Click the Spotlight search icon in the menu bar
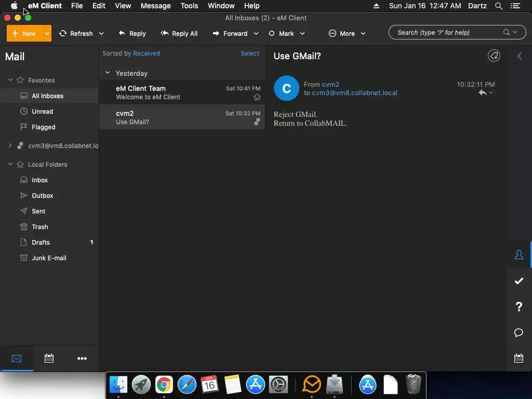 click(498, 6)
